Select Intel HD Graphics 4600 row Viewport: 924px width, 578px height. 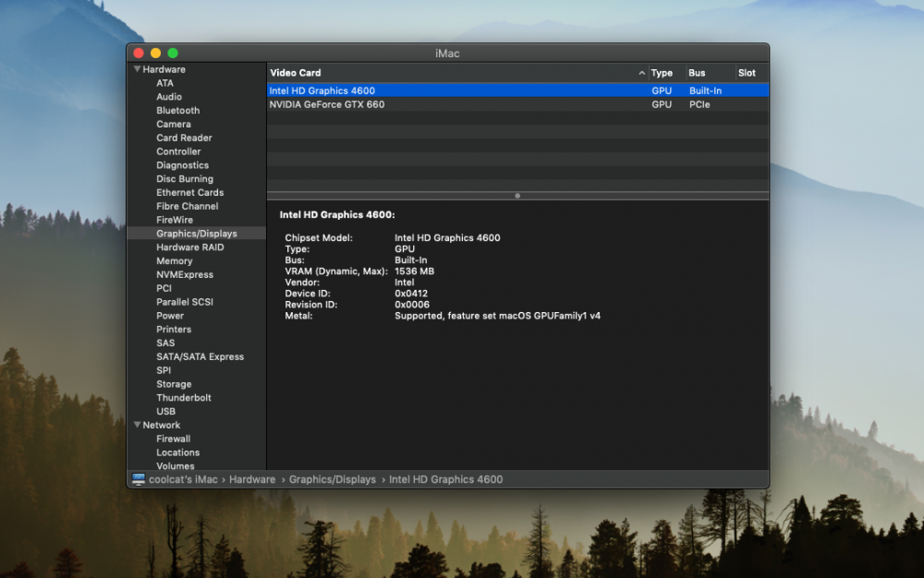(x=517, y=90)
